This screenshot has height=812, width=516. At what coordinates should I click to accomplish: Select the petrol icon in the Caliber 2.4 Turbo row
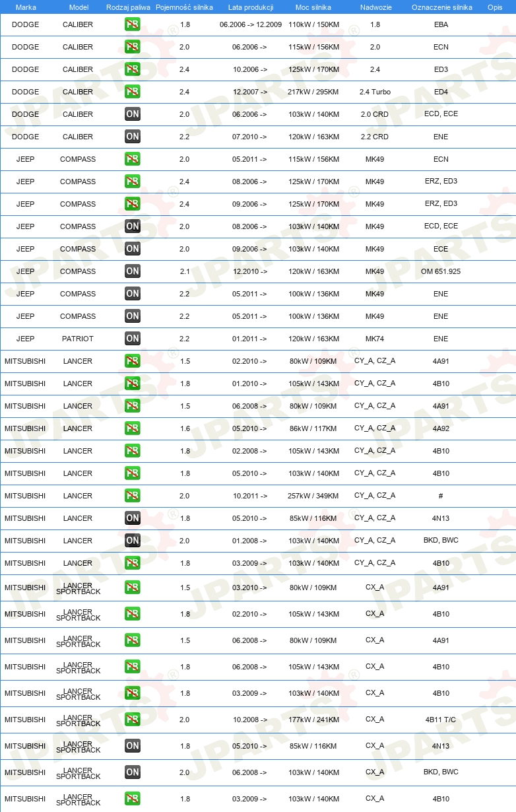click(x=133, y=92)
